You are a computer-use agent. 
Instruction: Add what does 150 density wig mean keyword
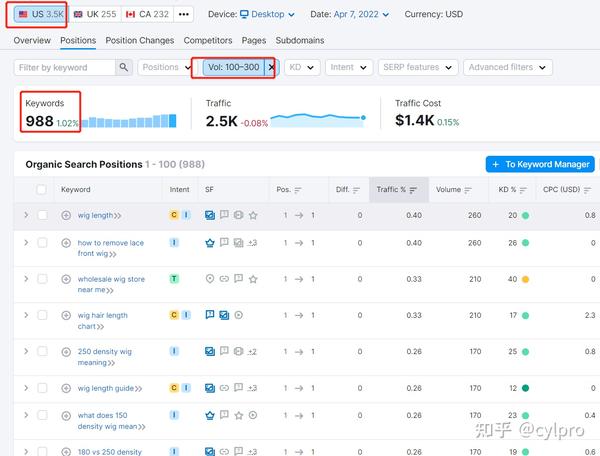[x=66, y=415]
